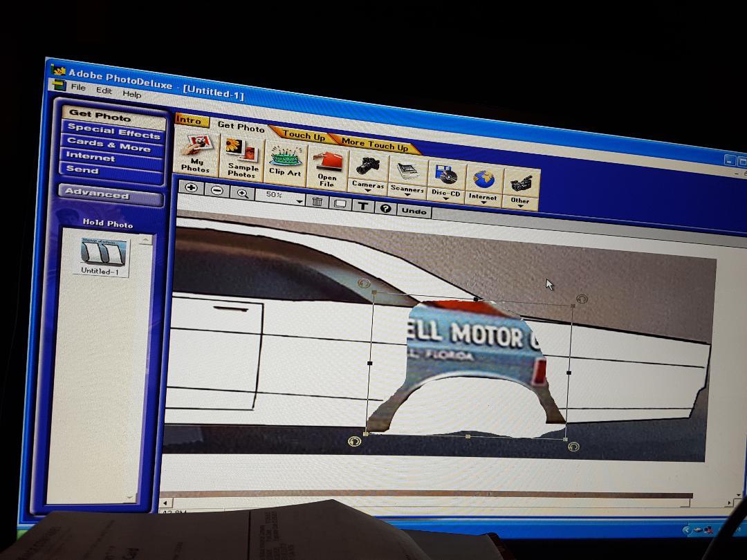The width and height of the screenshot is (747, 560).
Task: Click the zoom in plus button
Action: click(x=191, y=187)
